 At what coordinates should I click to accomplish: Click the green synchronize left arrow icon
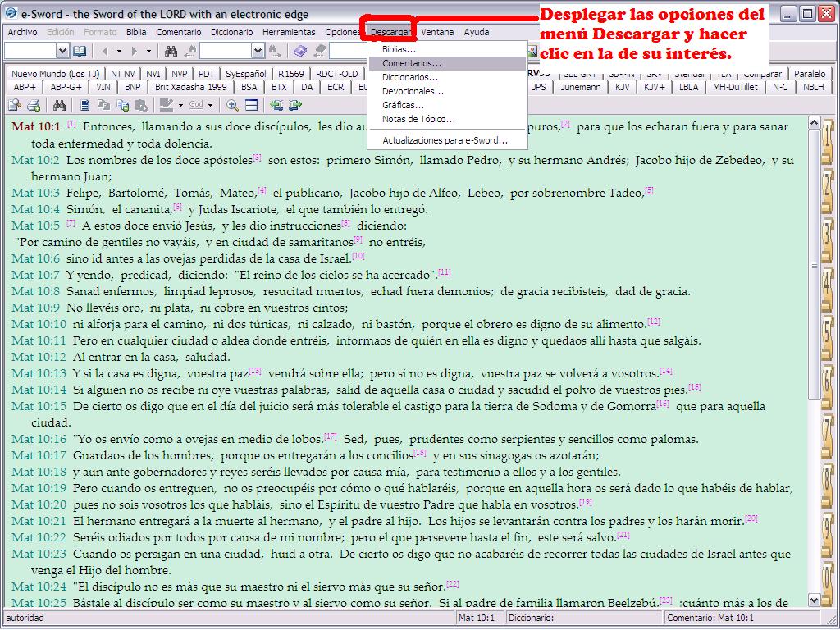tap(276, 106)
